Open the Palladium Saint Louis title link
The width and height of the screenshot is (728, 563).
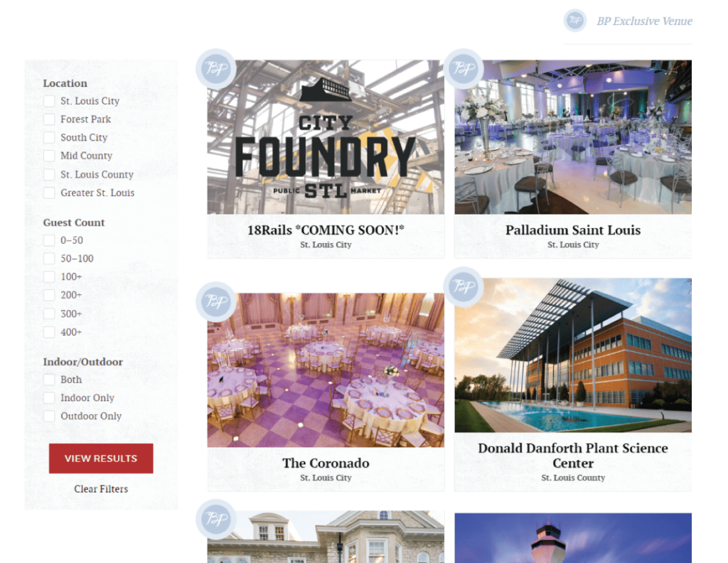tap(573, 230)
